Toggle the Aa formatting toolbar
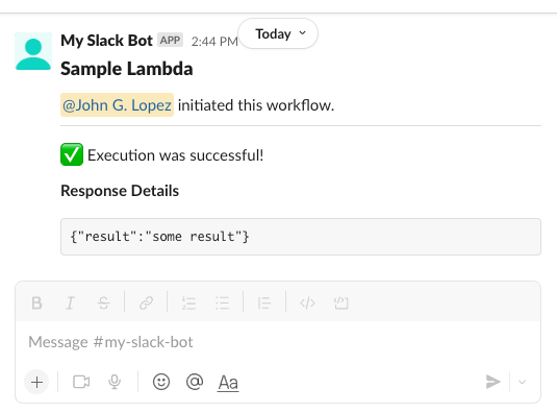Screen dimensions: 558x414 (228, 383)
